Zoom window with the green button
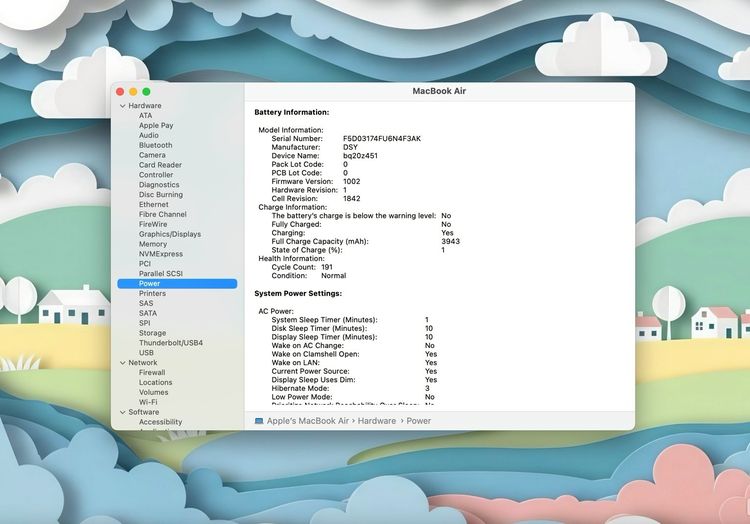This screenshot has height=524, width=750. click(x=146, y=92)
